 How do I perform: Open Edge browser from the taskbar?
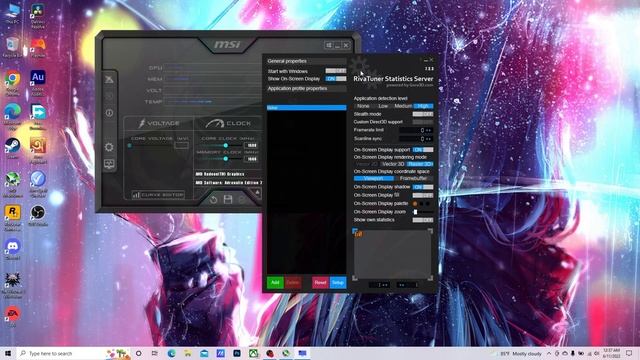171,353
